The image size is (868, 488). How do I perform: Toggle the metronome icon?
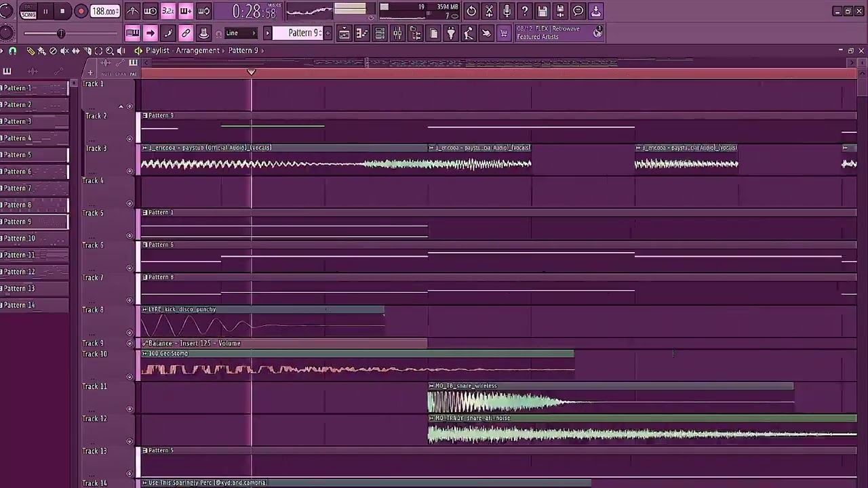pyautogui.click(x=133, y=11)
